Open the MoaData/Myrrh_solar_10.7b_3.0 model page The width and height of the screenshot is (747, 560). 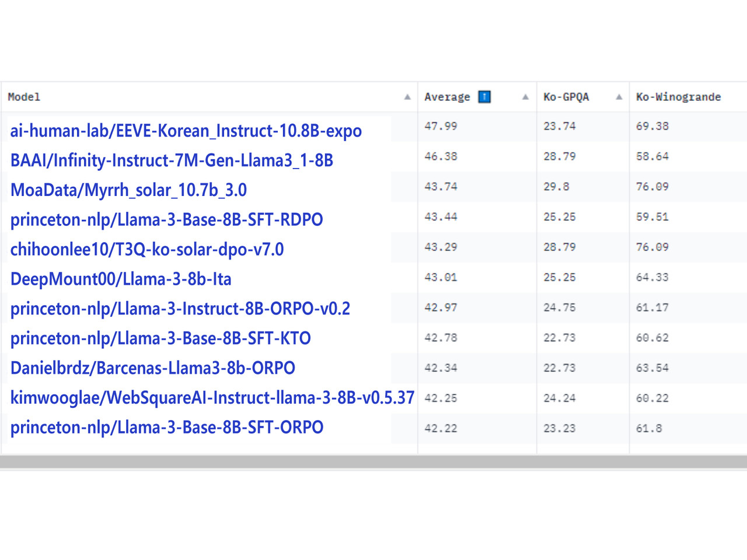(128, 190)
